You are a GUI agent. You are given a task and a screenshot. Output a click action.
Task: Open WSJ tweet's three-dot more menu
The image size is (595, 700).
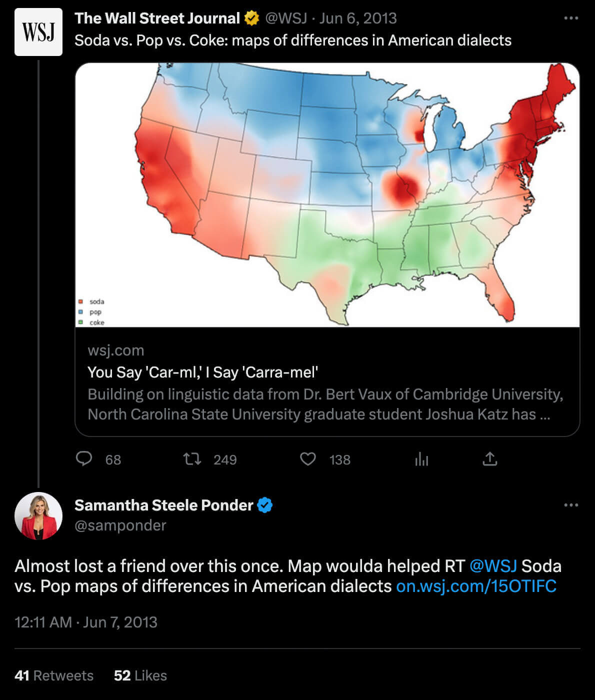[x=570, y=18]
